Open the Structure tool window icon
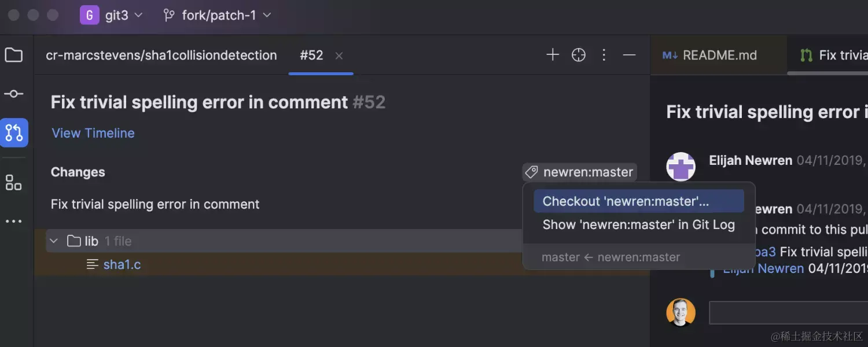This screenshot has width=868, height=347. [x=14, y=182]
